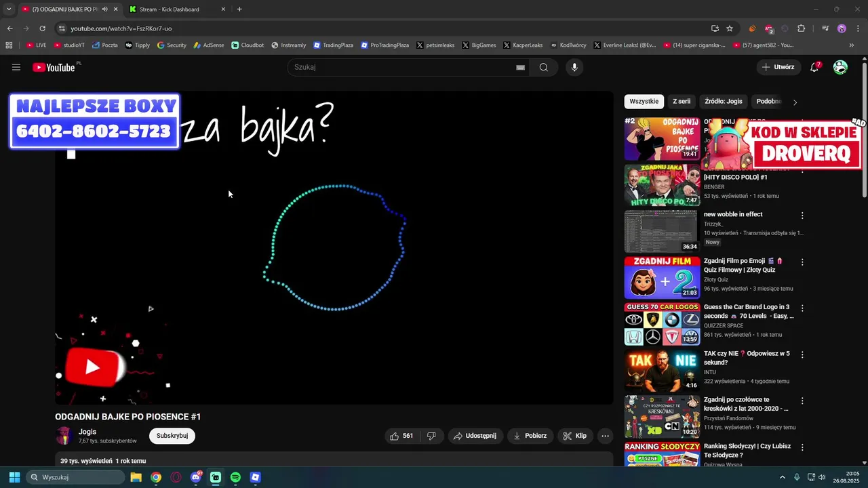Select the Z serii filter chip
The image size is (868, 488).
[682, 102]
